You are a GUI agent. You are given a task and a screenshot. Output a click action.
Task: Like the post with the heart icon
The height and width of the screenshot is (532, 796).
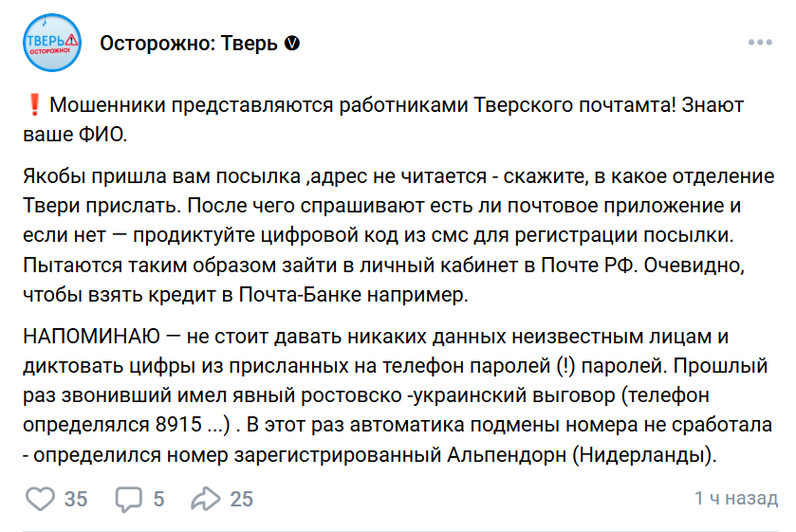(41, 499)
